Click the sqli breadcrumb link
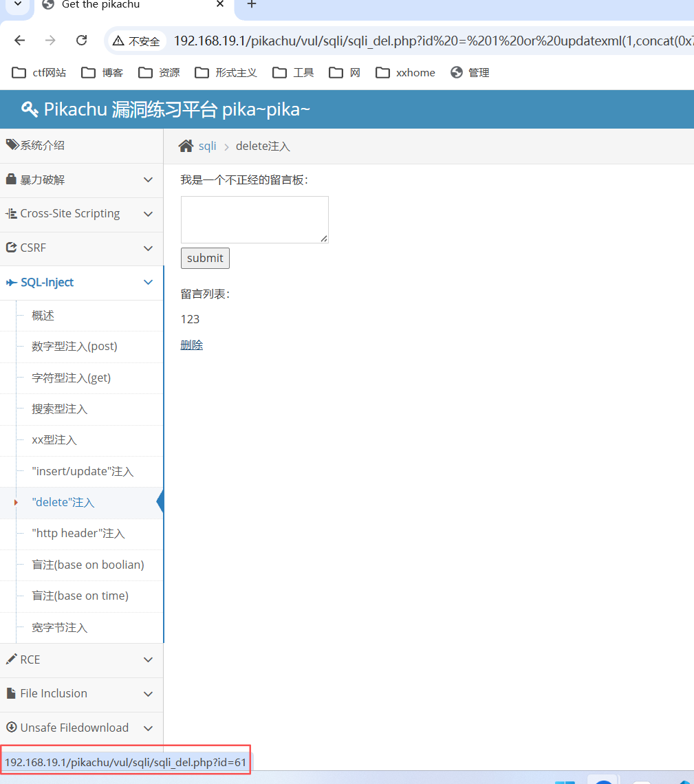This screenshot has width=694, height=784. (208, 146)
